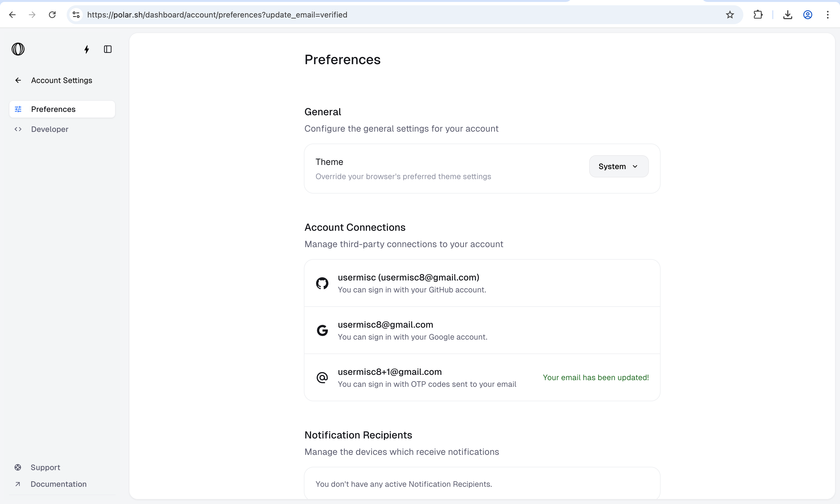Collapse sidebar with the panel icon
The height and width of the screenshot is (504, 840).
108,50
